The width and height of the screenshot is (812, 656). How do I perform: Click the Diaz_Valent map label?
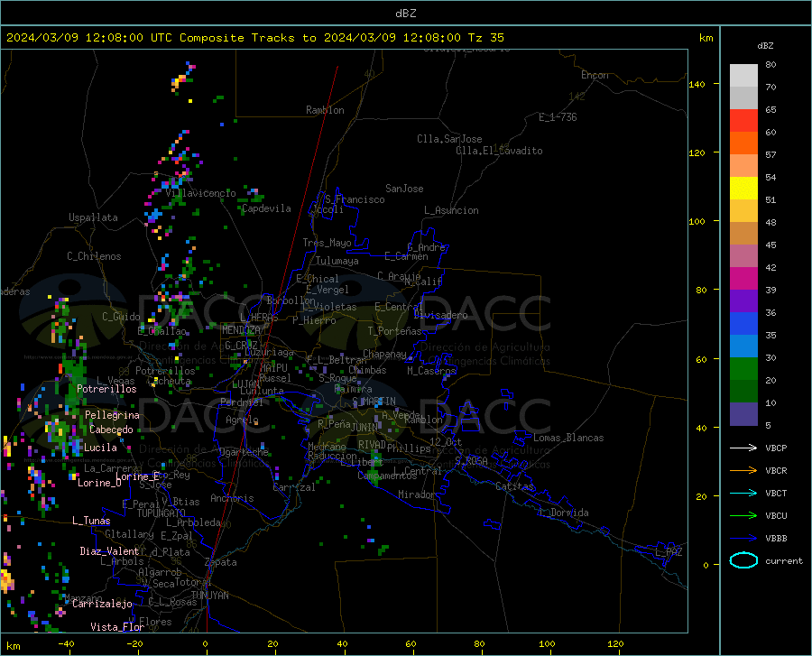pos(109,551)
